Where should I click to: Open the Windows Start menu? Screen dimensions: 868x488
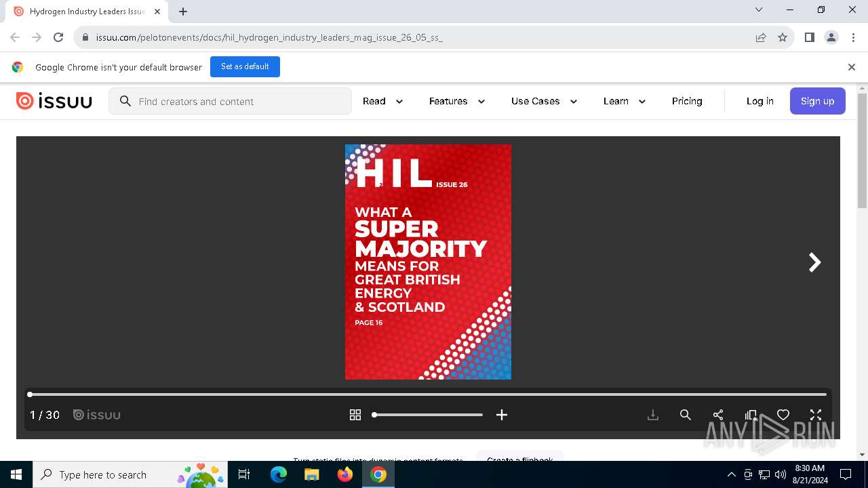point(16,474)
